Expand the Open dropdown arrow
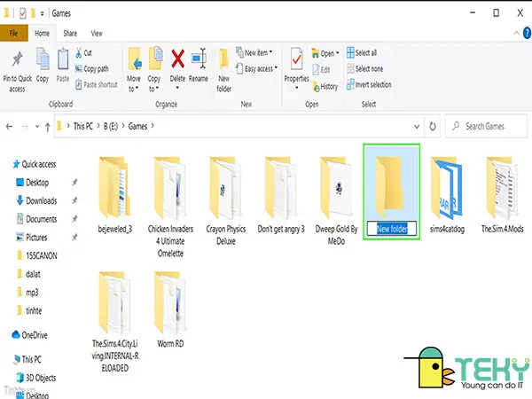Image resolution: width=532 pixels, height=399 pixels. (337, 53)
